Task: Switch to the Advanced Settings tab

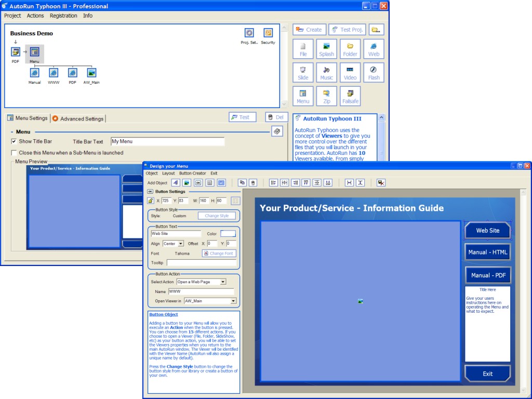Action: coord(78,118)
